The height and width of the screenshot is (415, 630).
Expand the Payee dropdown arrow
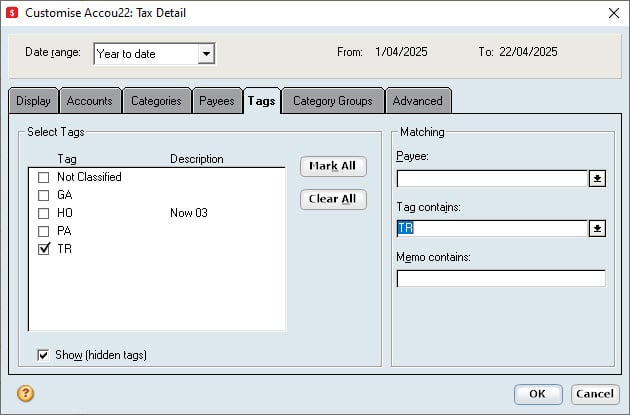coord(597,178)
